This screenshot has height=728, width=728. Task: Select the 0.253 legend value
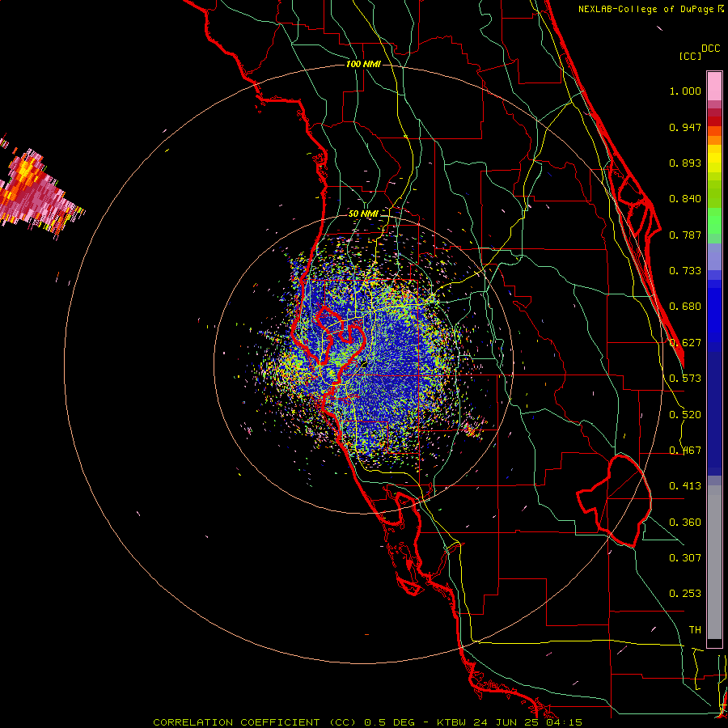[685, 594]
